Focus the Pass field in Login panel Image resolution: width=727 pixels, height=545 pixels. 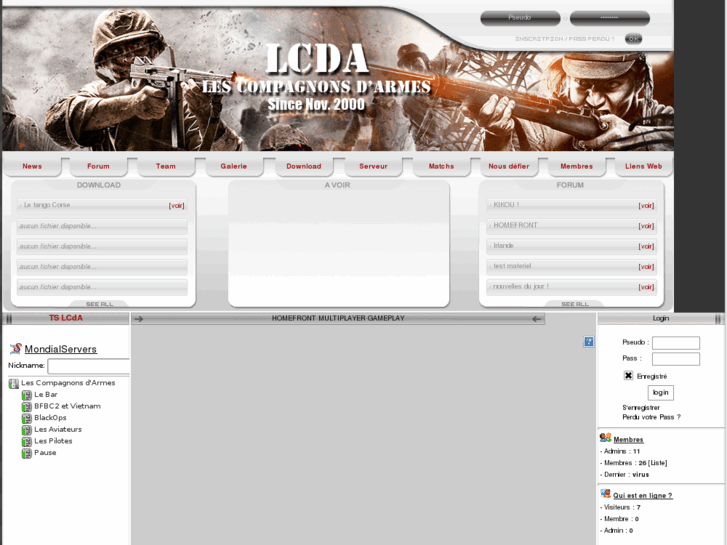click(x=676, y=359)
